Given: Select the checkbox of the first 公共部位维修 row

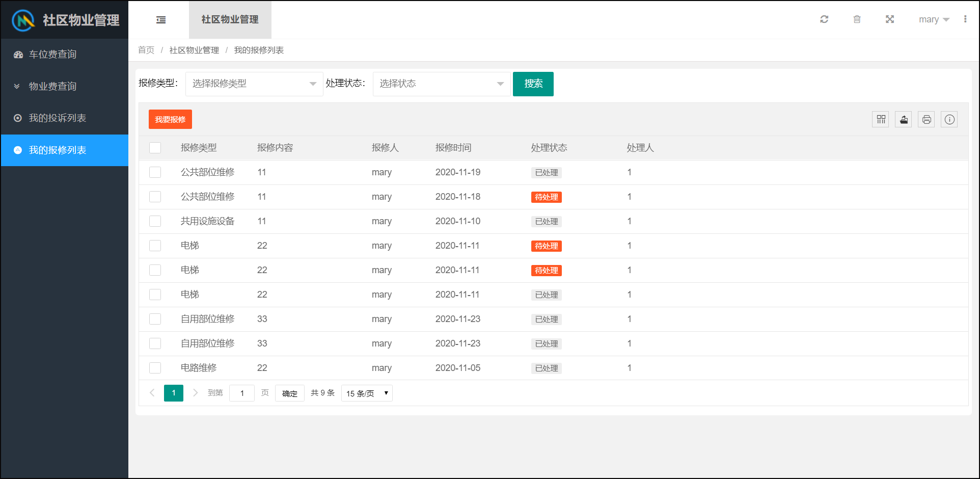Looking at the screenshot, I should tap(155, 172).
